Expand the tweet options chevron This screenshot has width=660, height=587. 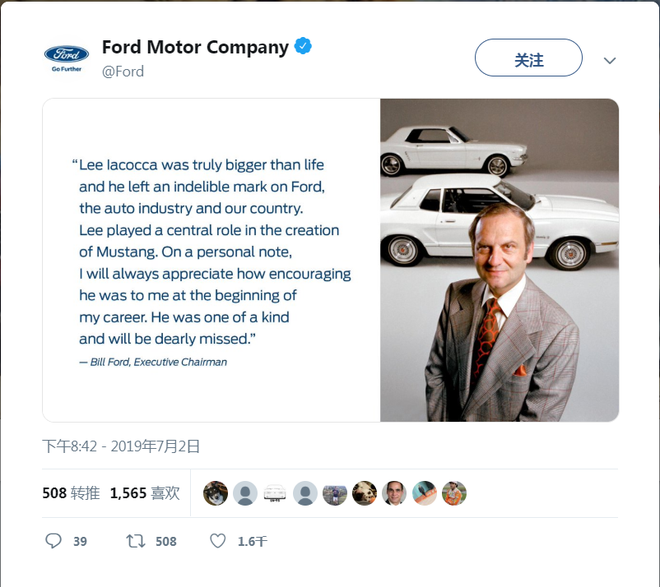coord(609,61)
